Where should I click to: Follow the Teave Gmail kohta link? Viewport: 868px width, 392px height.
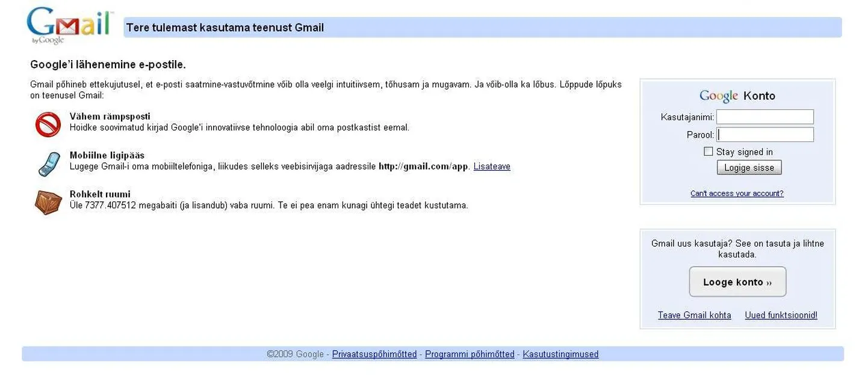694,316
